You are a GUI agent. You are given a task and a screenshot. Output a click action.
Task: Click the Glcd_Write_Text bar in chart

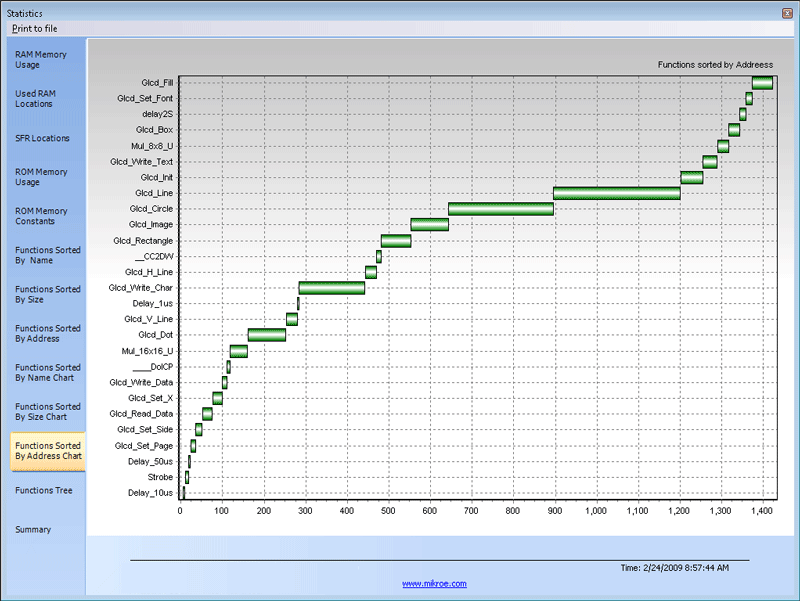(710, 162)
